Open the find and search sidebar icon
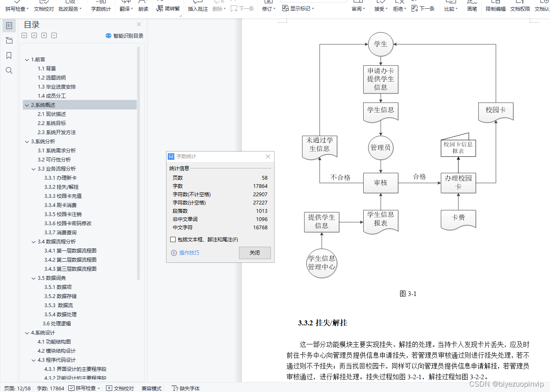Screen dimensions: 550x392 [x=9, y=70]
